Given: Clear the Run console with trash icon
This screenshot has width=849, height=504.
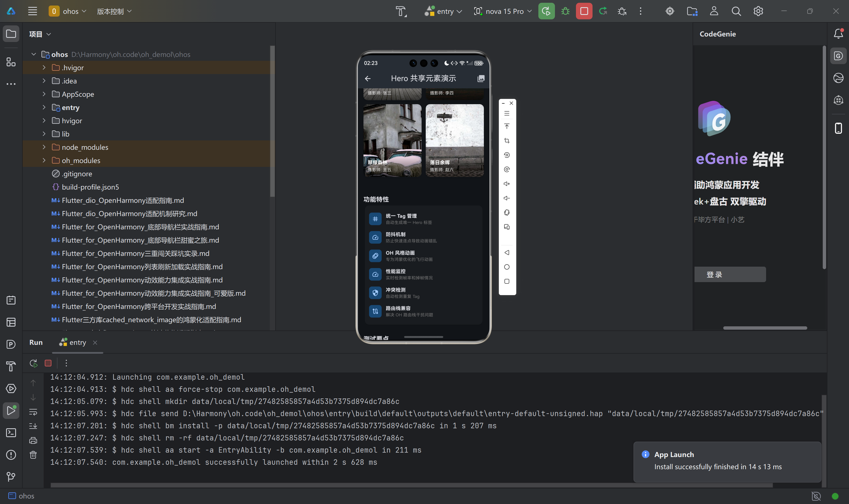Looking at the screenshot, I should pos(33,455).
